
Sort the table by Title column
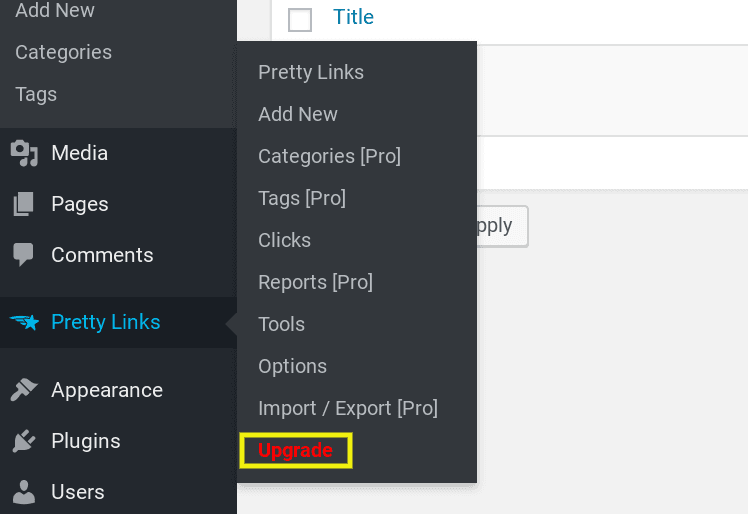coord(353,17)
